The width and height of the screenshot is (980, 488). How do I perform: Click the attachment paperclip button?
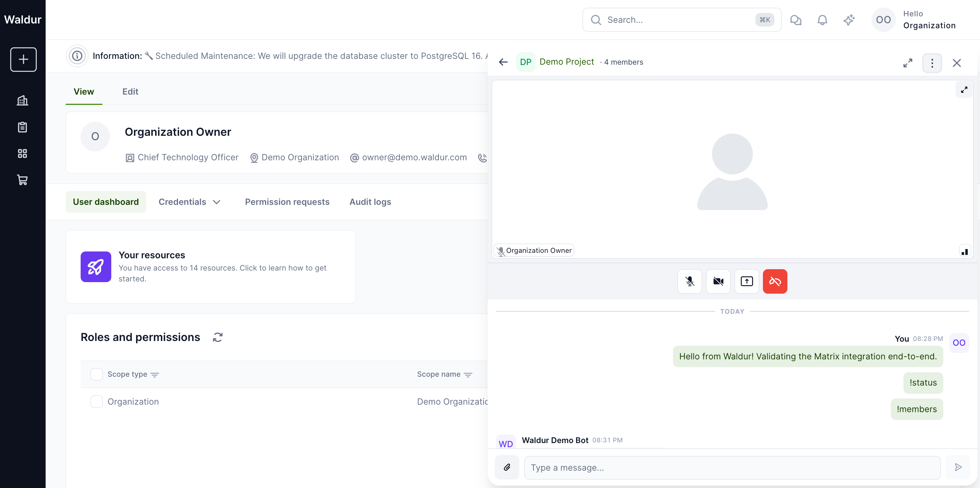coord(507,467)
